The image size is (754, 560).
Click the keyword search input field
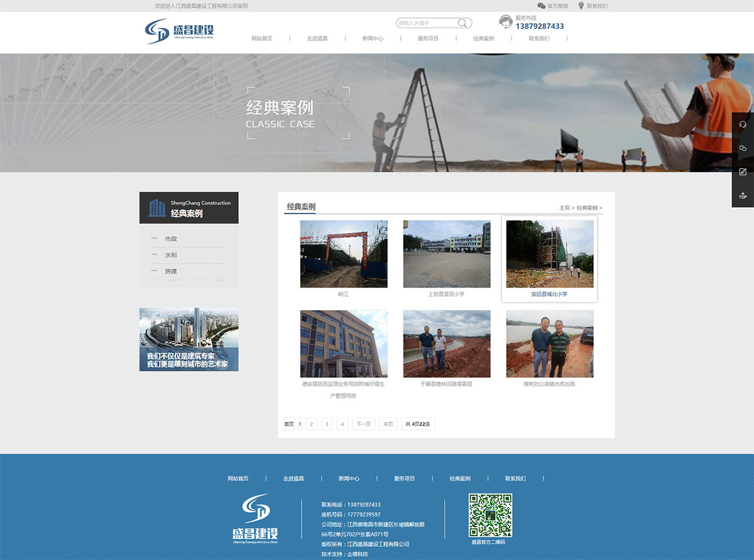[x=426, y=23]
